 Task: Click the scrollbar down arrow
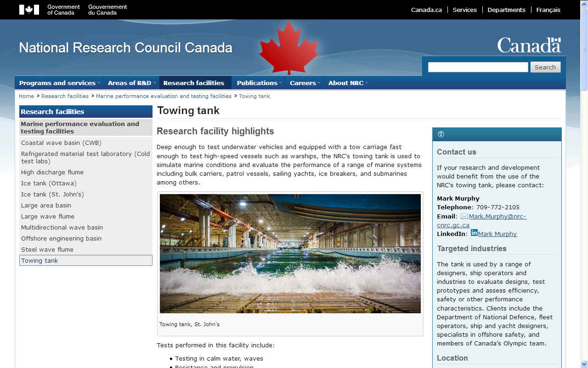(584, 364)
